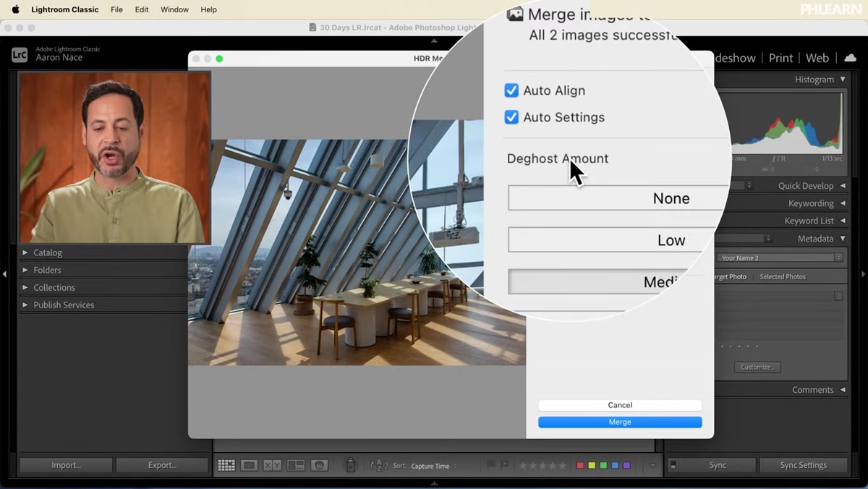Open Survey view icon in the toolbar
Screen dimensions: 868x489
click(x=296, y=466)
